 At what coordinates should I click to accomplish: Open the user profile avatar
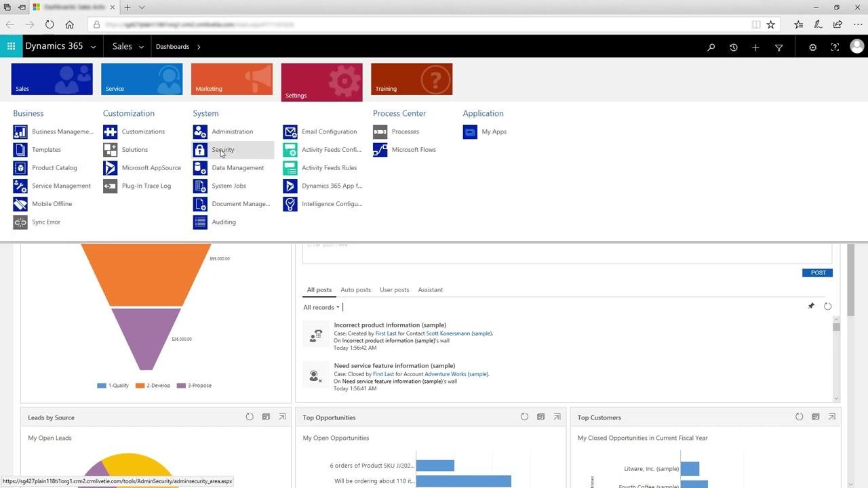[x=856, y=47]
